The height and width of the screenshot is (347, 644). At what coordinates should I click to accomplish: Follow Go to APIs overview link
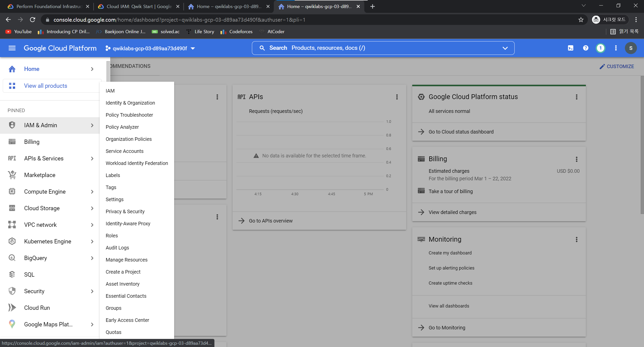[271, 221]
